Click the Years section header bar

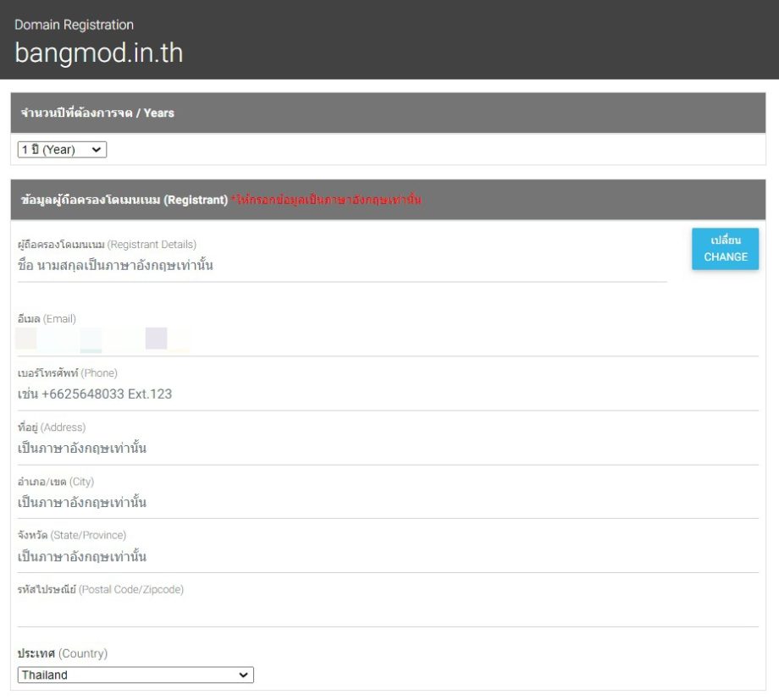tap(388, 113)
